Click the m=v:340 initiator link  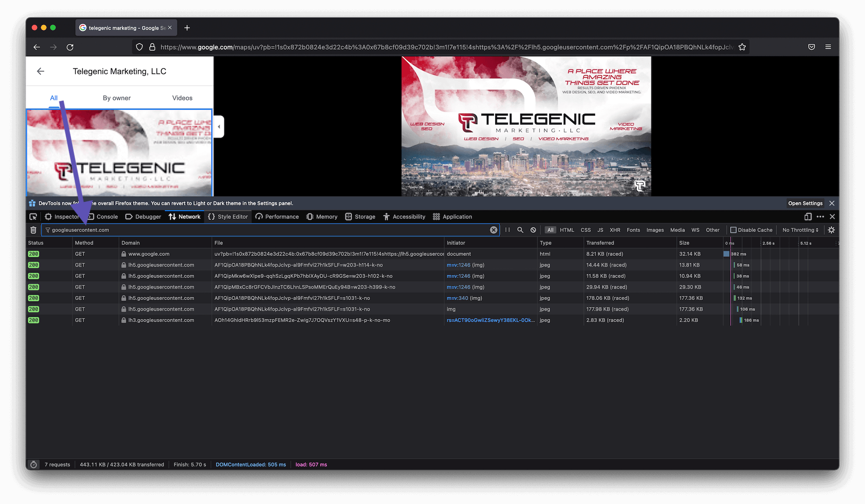coord(457,298)
